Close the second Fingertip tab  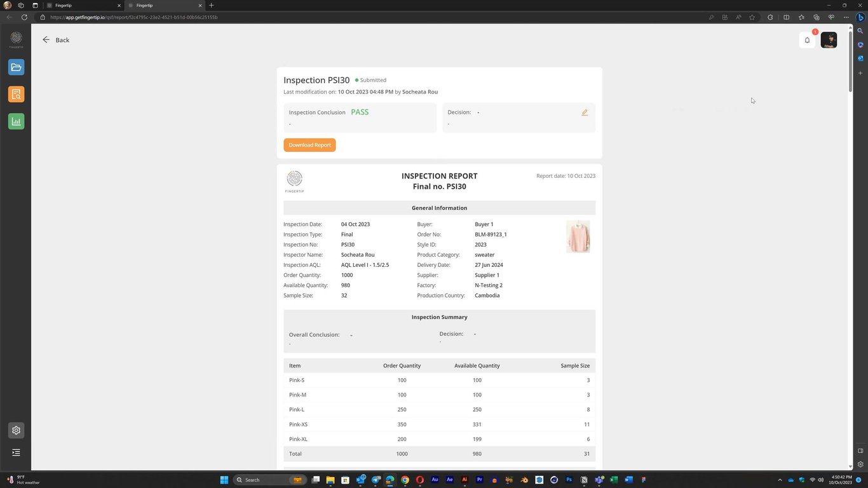(x=200, y=6)
